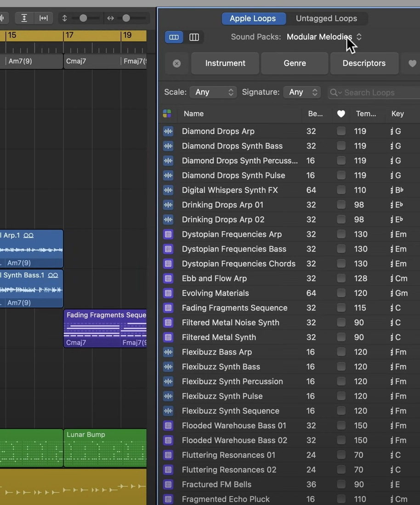This screenshot has width=420, height=505.
Task: Click audio loop icon for Flexibuzz Bass Arp
Action: coord(168,352)
